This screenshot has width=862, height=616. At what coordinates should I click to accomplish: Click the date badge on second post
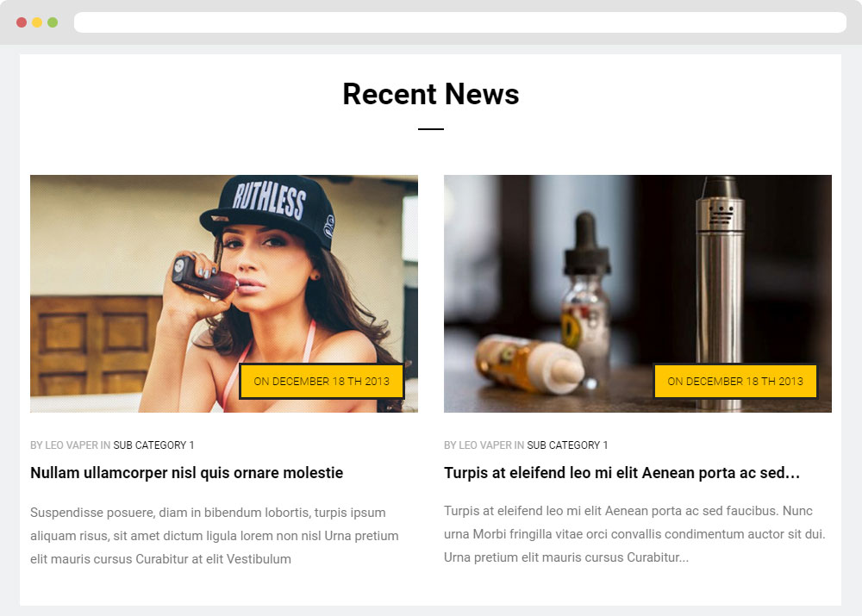pos(735,381)
